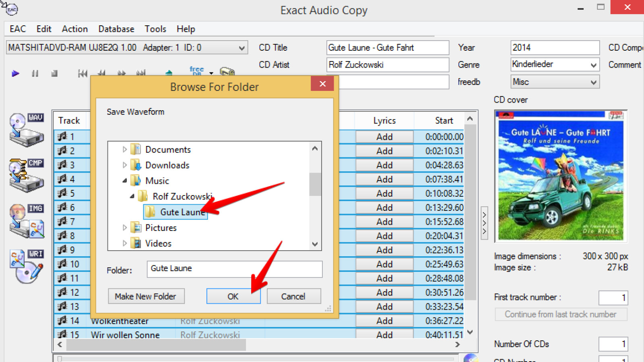
Task: Open the arrow menu beside freedb icon
Action: click(211, 73)
